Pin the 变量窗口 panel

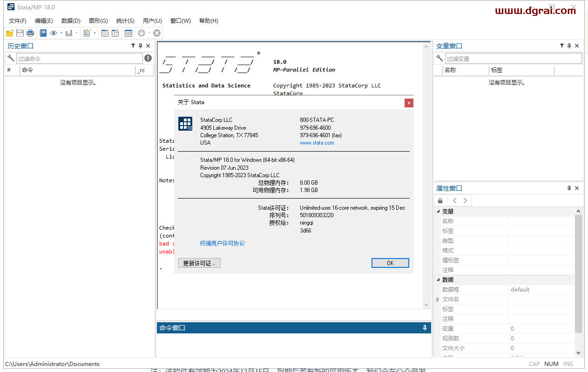(x=569, y=46)
